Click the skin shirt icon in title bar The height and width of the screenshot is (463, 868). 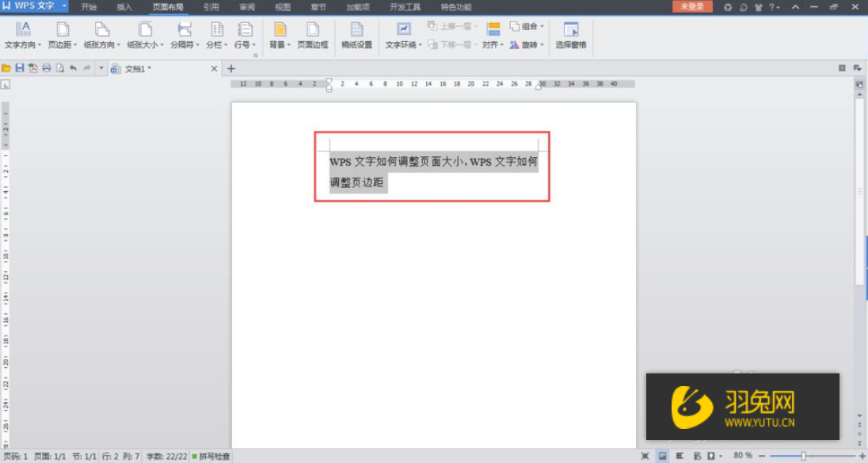tap(759, 7)
